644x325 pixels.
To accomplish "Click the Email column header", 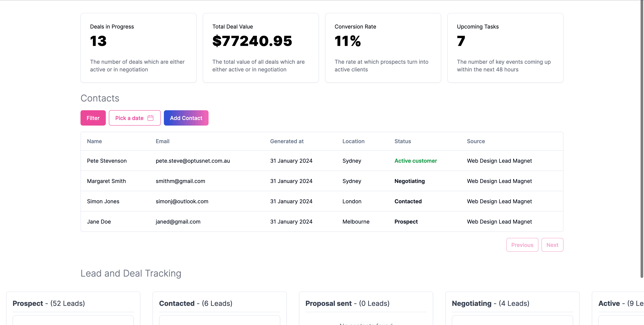I will point(163,141).
